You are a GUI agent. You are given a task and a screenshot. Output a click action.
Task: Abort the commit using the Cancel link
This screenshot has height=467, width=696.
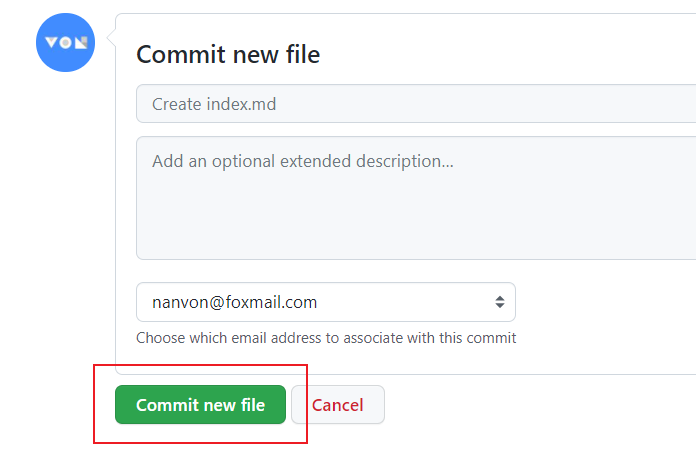(x=338, y=404)
